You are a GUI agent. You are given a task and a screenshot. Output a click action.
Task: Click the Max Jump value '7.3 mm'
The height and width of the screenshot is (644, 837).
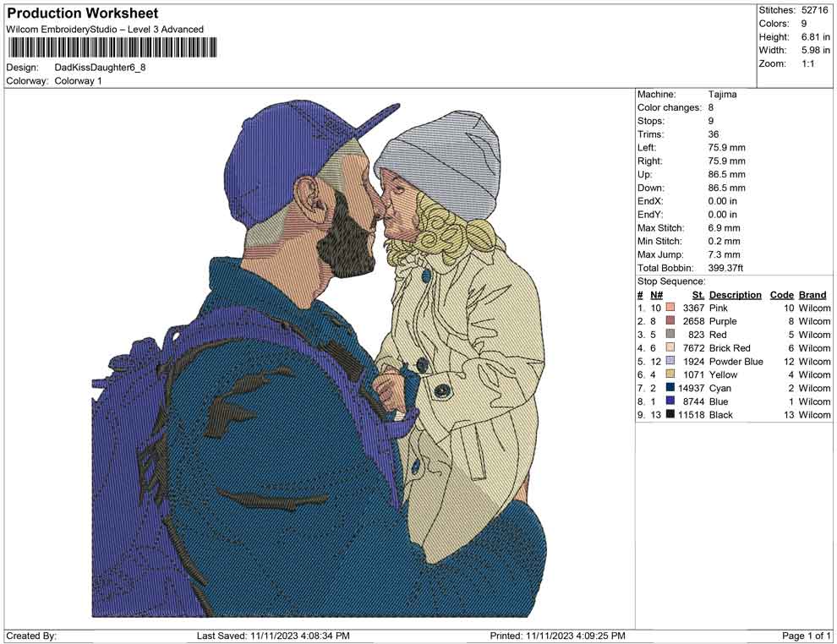725,254
